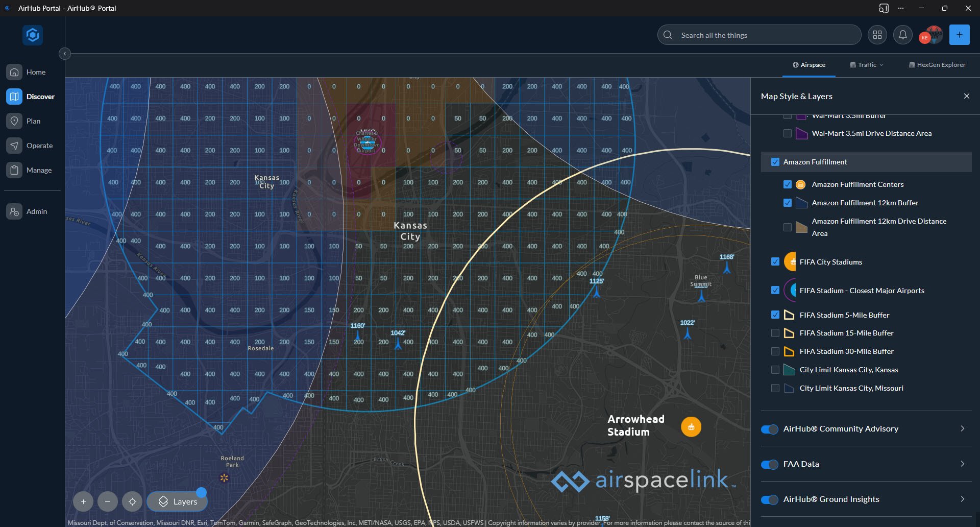Screen dimensions: 980x527
Task: Uncheck FIFA City Stadiums layer
Action: tap(775, 261)
